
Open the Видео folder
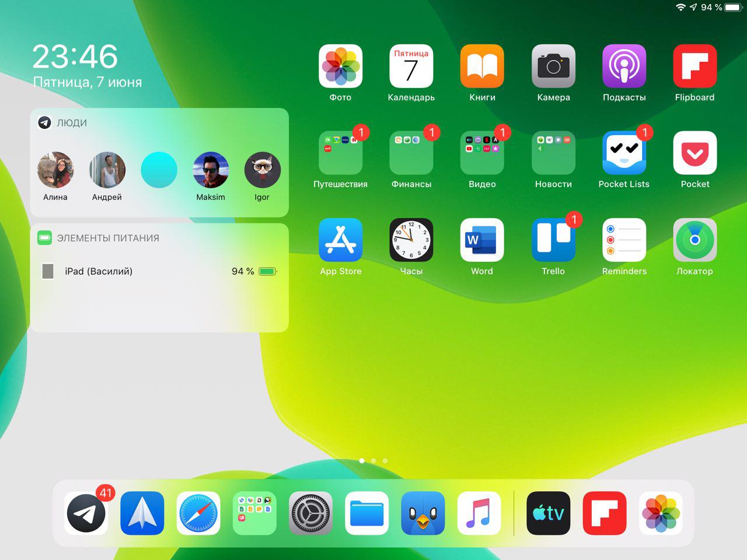pyautogui.click(x=482, y=153)
